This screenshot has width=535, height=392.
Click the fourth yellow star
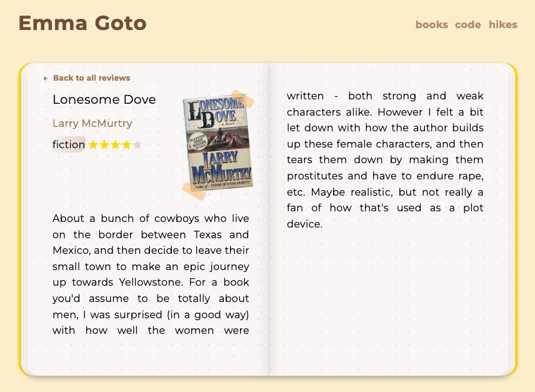(x=126, y=145)
